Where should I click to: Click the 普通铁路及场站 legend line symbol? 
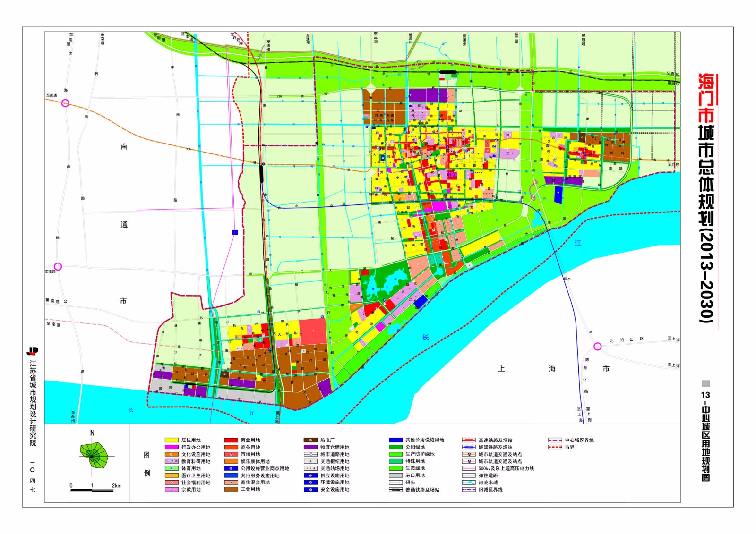[x=395, y=490]
